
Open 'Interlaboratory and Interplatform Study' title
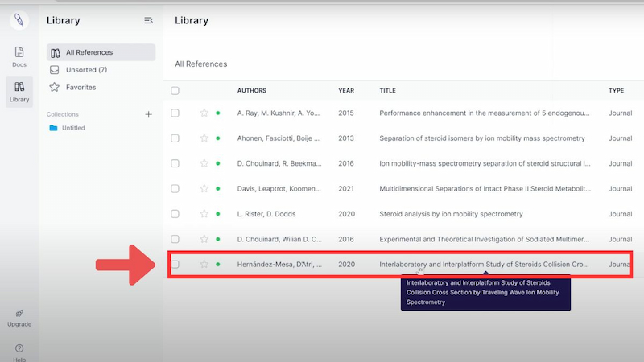pos(484,265)
